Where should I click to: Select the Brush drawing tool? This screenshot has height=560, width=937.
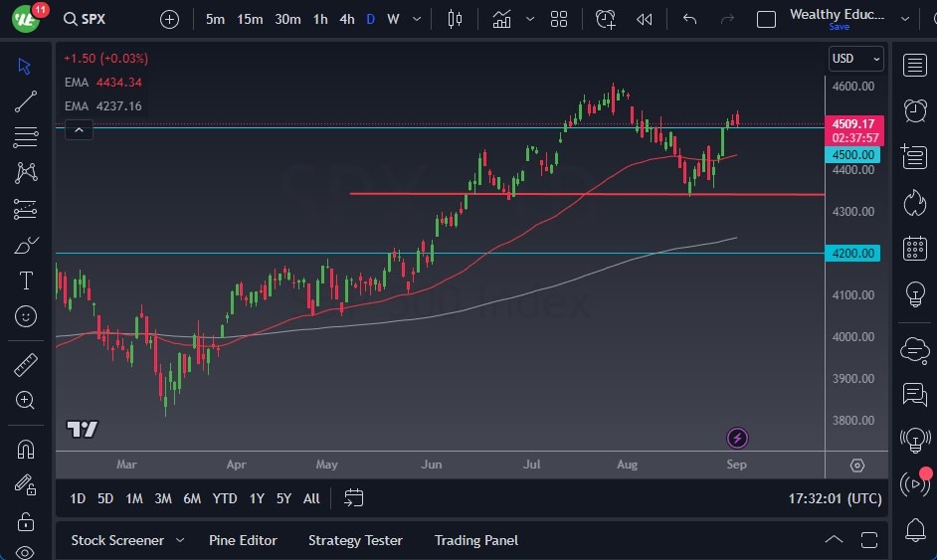tap(26, 245)
